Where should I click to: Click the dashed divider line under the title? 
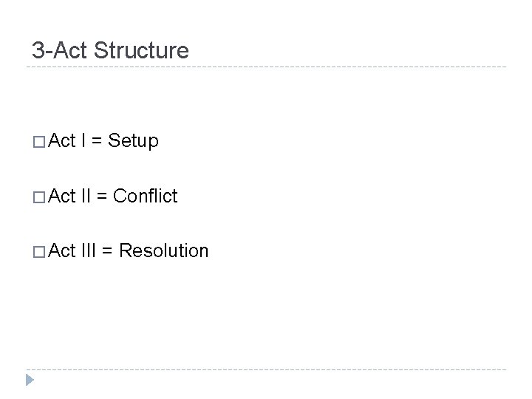[x=266, y=67]
